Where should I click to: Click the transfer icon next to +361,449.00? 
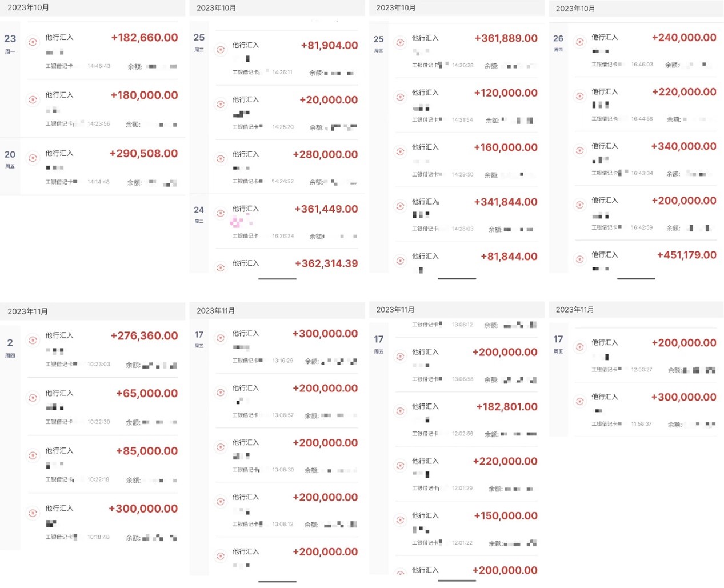click(x=221, y=213)
